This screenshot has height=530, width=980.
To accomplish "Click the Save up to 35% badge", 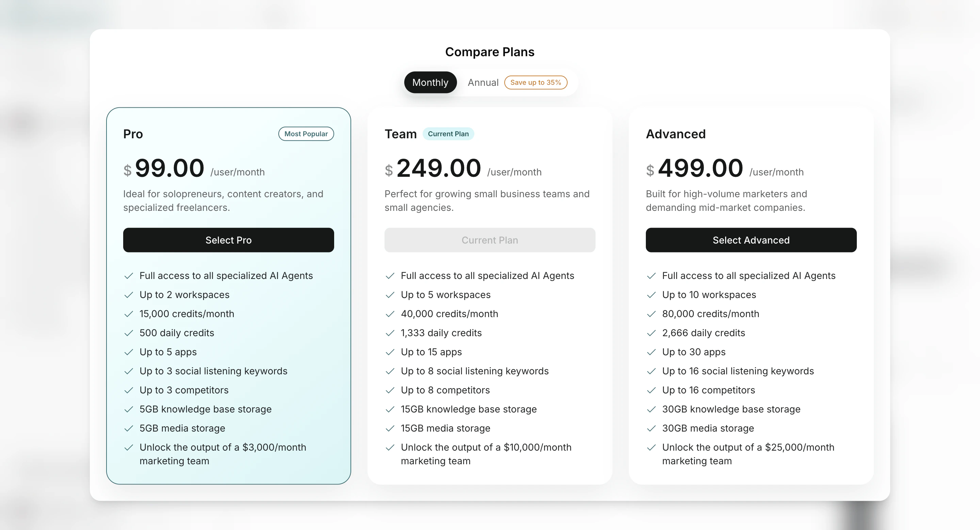I will [536, 82].
